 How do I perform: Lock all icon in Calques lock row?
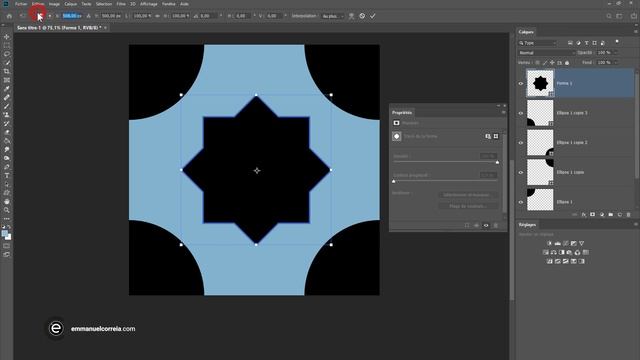coord(567,62)
